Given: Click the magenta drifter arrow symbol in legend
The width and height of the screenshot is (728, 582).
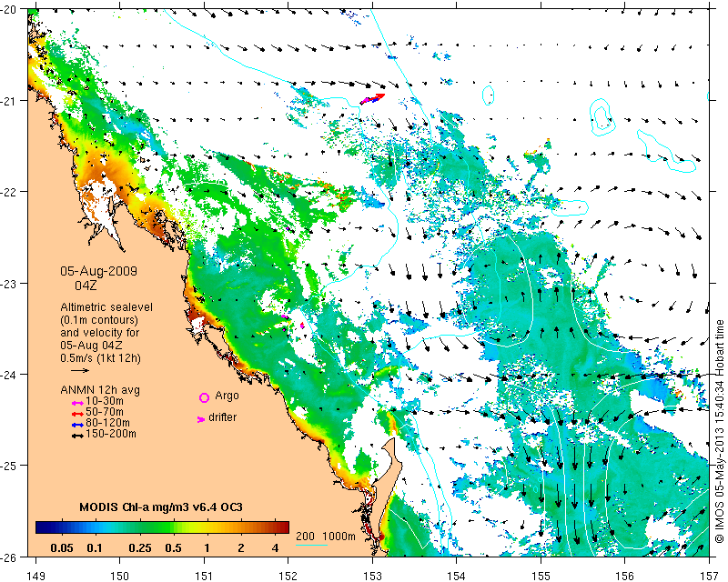Looking at the screenshot, I should point(201,419).
